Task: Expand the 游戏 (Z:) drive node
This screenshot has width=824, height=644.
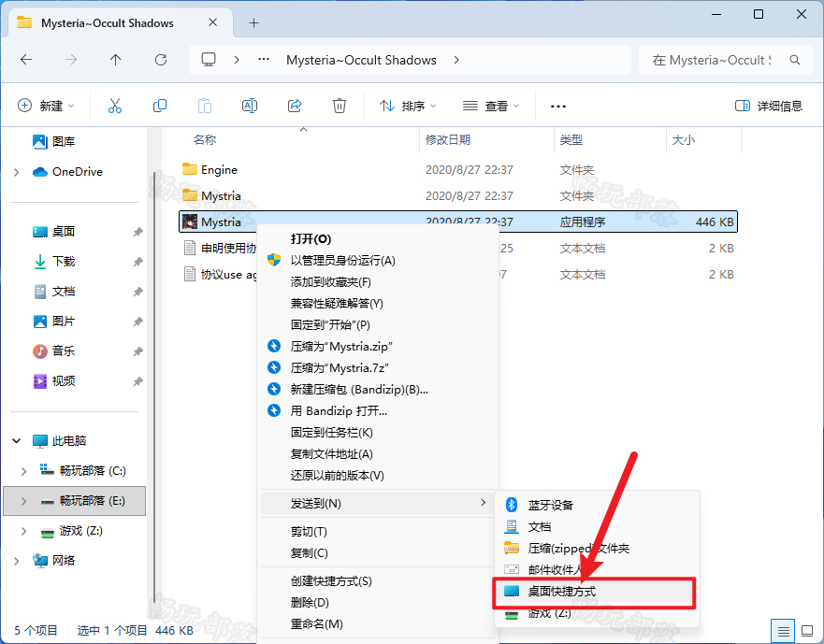Action: point(23,531)
